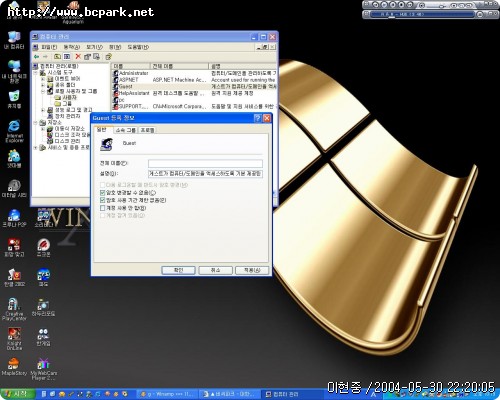Image resolution: width=500 pixels, height=400 pixels.
Task: Select the ASPNET user icon
Action: pos(116,80)
